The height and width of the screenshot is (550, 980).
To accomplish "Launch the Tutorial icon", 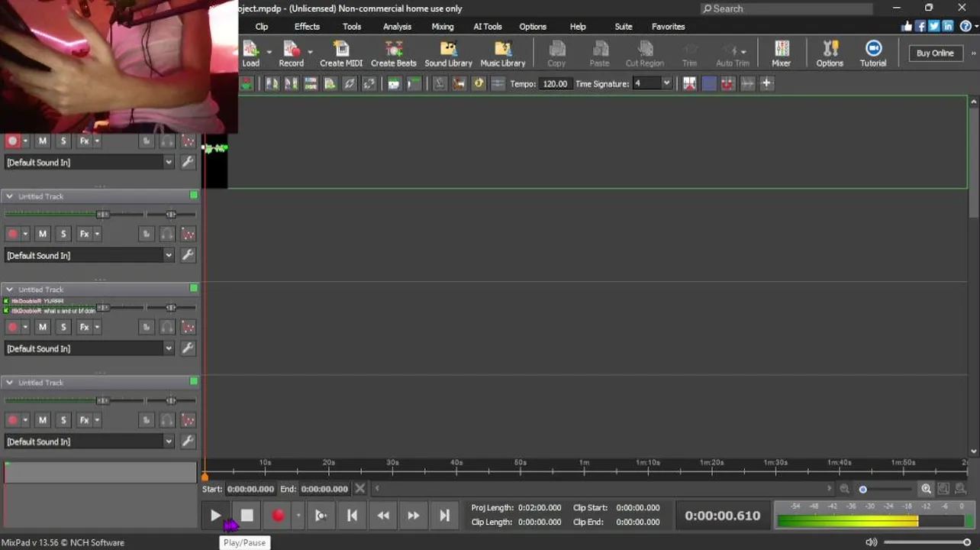I will tap(873, 53).
